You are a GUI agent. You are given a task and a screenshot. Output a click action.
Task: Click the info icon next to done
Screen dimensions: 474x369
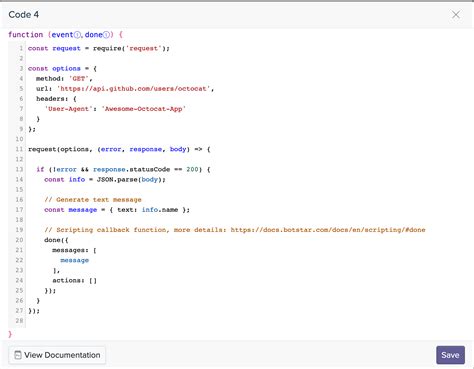tap(106, 35)
